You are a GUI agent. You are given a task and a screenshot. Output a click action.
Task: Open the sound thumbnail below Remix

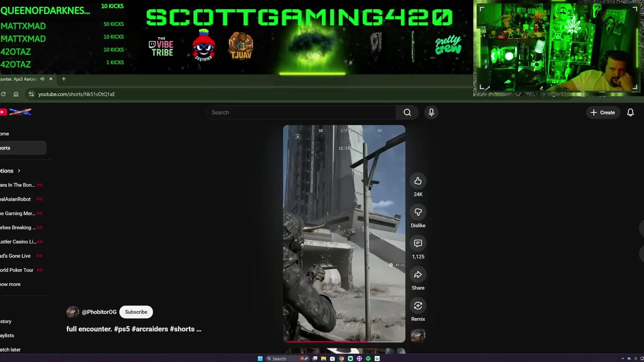[x=418, y=335]
